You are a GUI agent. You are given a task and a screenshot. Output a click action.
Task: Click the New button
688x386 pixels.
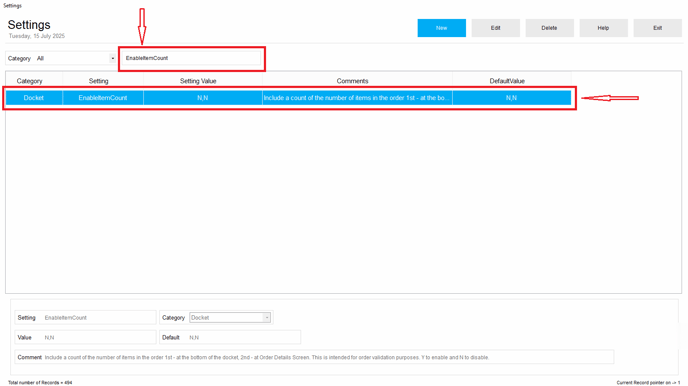441,28
